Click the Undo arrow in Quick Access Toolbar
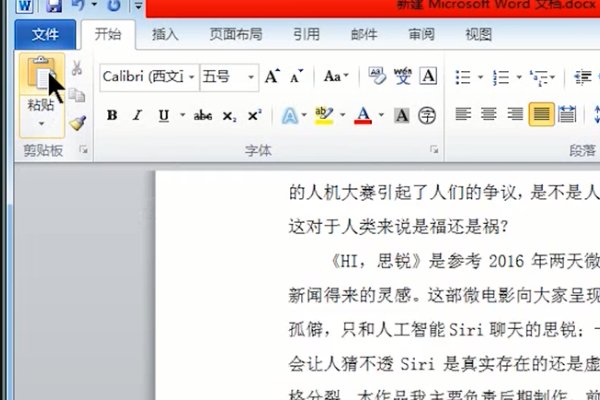 78,5
